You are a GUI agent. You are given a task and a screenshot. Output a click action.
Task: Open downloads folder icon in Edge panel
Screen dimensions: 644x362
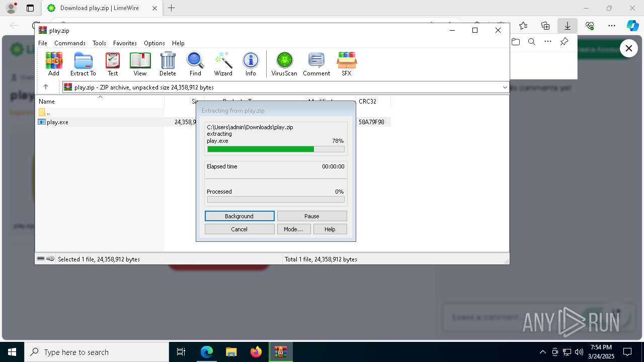pos(516,42)
